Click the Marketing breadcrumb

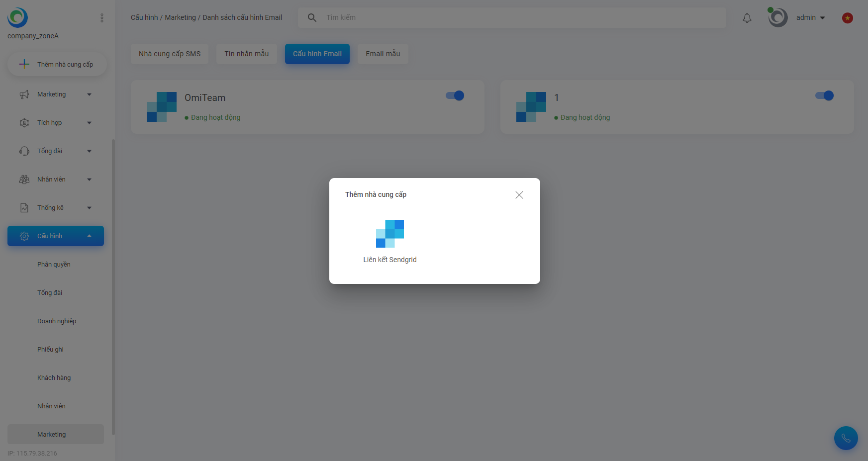click(181, 17)
